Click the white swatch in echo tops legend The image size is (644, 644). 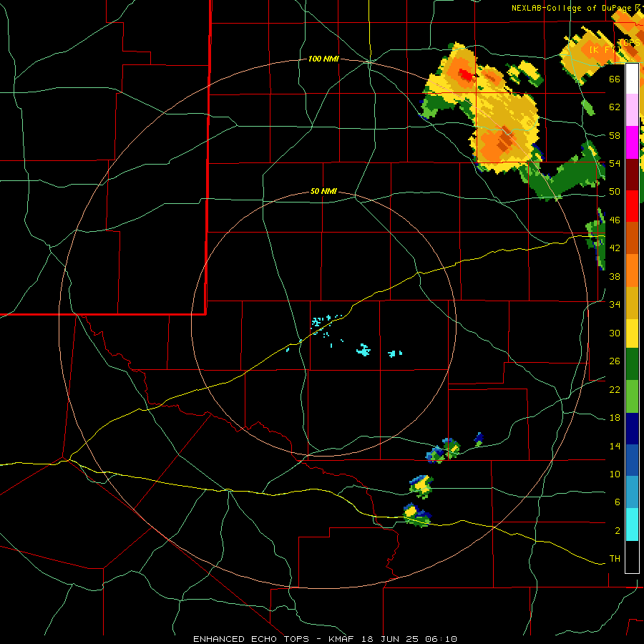coord(632,79)
